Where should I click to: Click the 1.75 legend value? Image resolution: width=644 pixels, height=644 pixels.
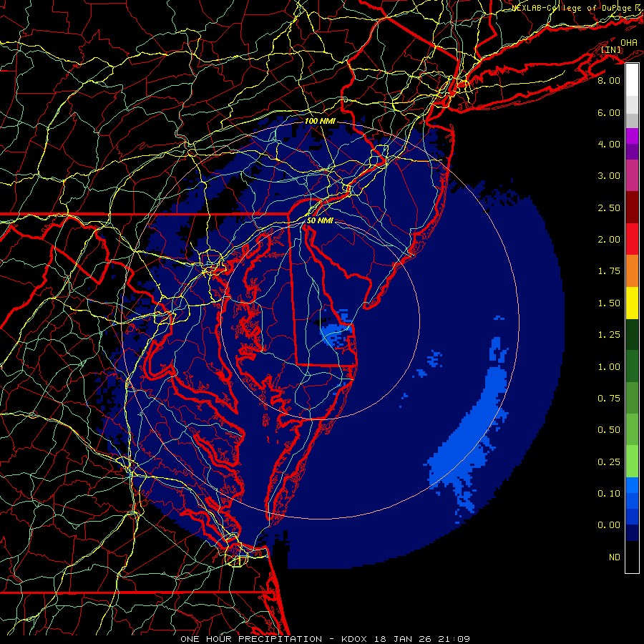pos(609,271)
